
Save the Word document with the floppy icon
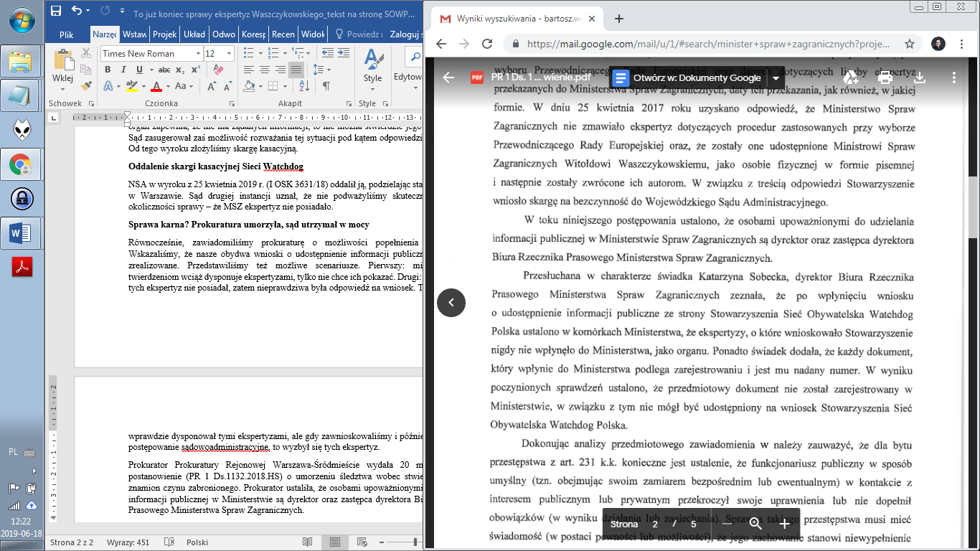(57, 11)
